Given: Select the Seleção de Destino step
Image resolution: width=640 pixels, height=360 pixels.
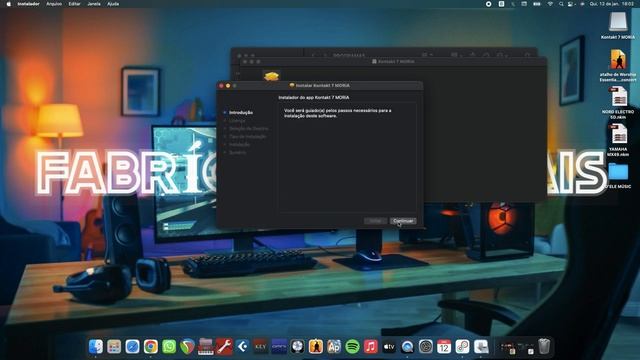Looking at the screenshot, I should 249,129.
